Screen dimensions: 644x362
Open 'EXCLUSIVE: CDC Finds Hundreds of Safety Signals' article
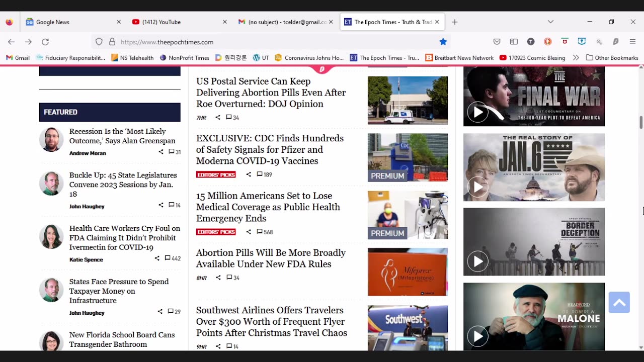click(x=270, y=149)
